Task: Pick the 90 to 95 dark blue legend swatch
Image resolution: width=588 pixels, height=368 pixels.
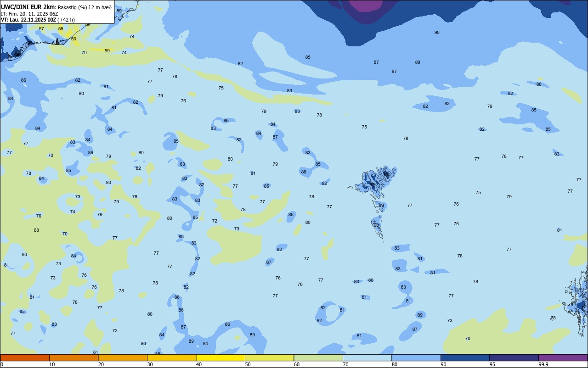Action: (x=465, y=357)
